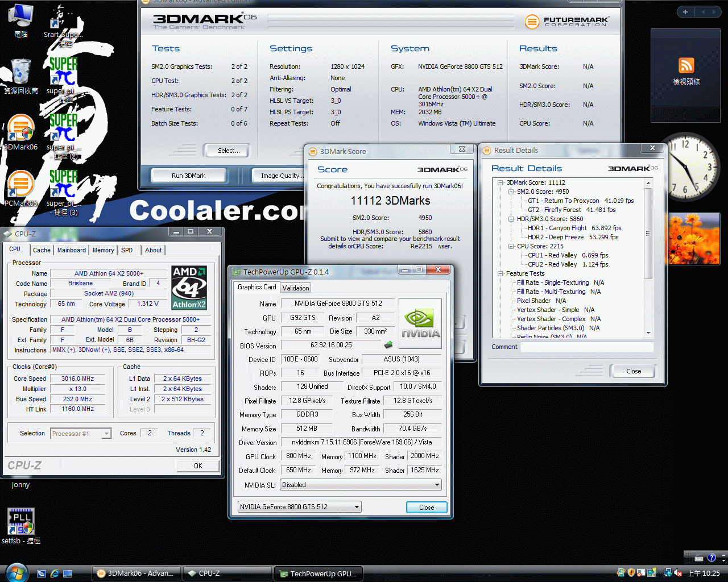The width and height of the screenshot is (728, 582).
Task: Collapse the CPU Score tree node
Action: pos(511,246)
